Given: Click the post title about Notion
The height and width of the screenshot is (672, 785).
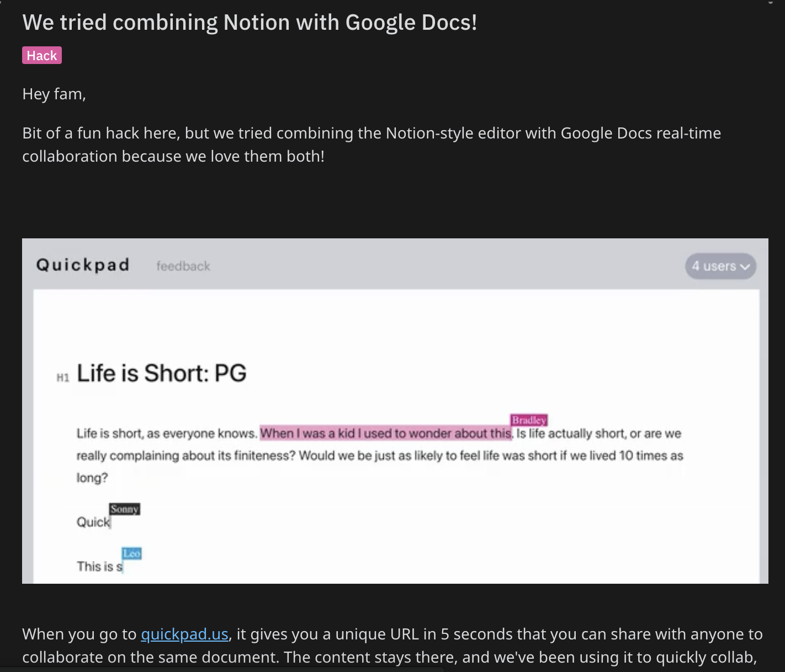Looking at the screenshot, I should tap(250, 23).
